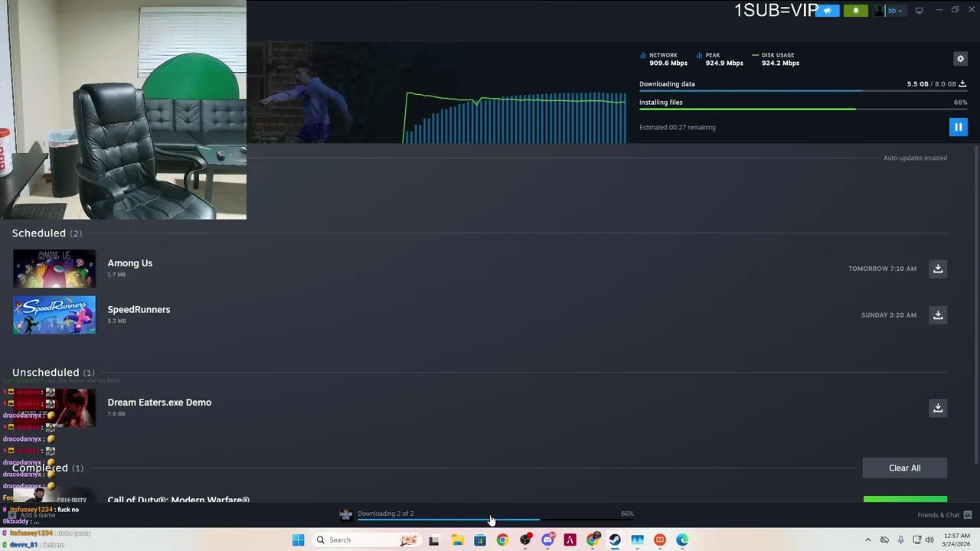Clear All completed downloads

905,468
